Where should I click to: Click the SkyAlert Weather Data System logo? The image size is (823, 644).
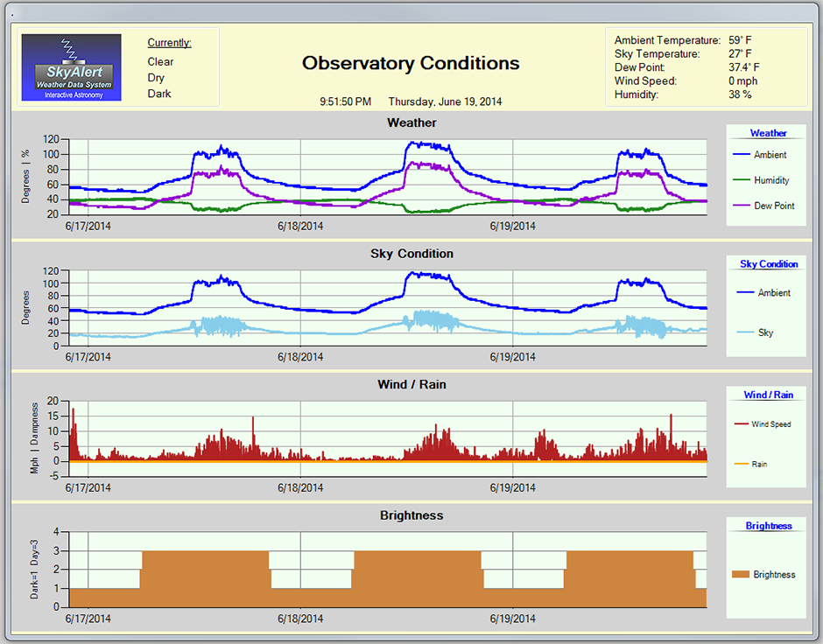coord(71,67)
